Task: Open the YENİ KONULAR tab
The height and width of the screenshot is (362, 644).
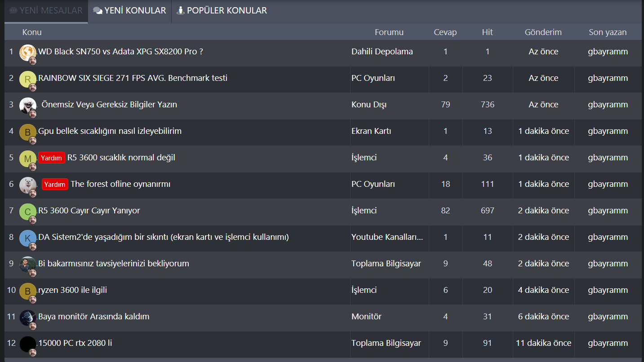Action: [x=130, y=10]
